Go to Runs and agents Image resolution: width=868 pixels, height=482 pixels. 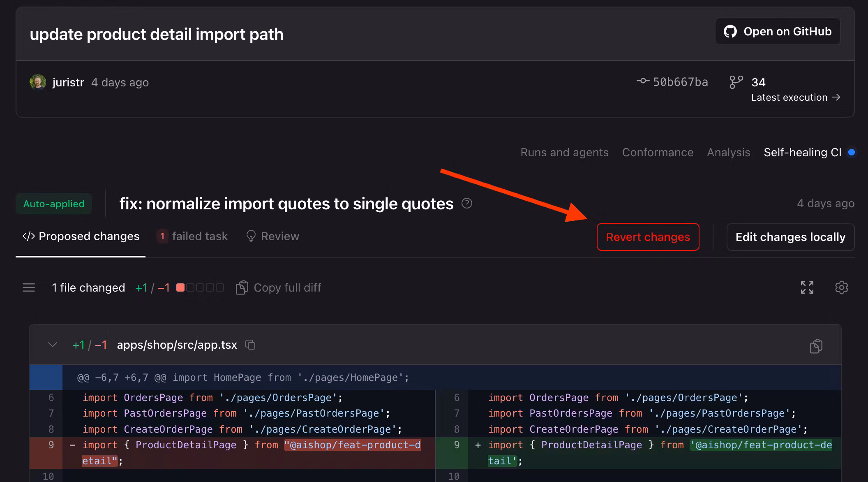click(564, 152)
